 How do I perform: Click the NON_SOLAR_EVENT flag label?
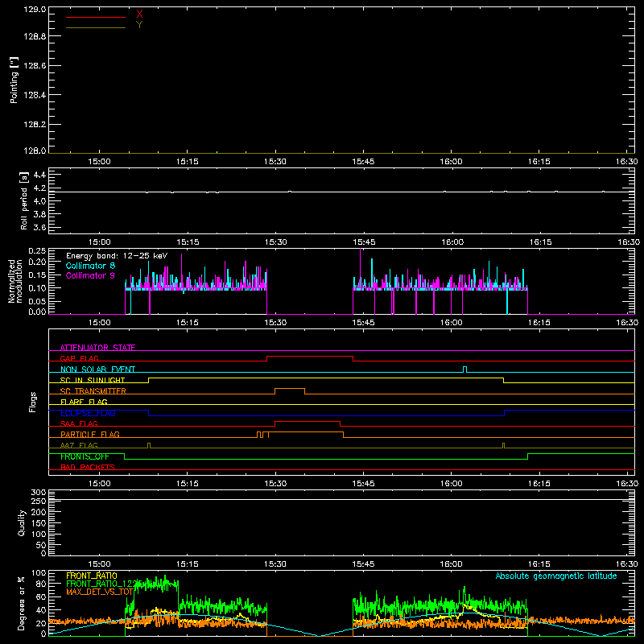97,369
